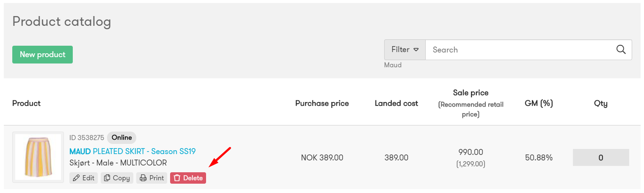The height and width of the screenshot is (193, 644).
Task: Sort by Qty column header
Action: [x=601, y=103]
